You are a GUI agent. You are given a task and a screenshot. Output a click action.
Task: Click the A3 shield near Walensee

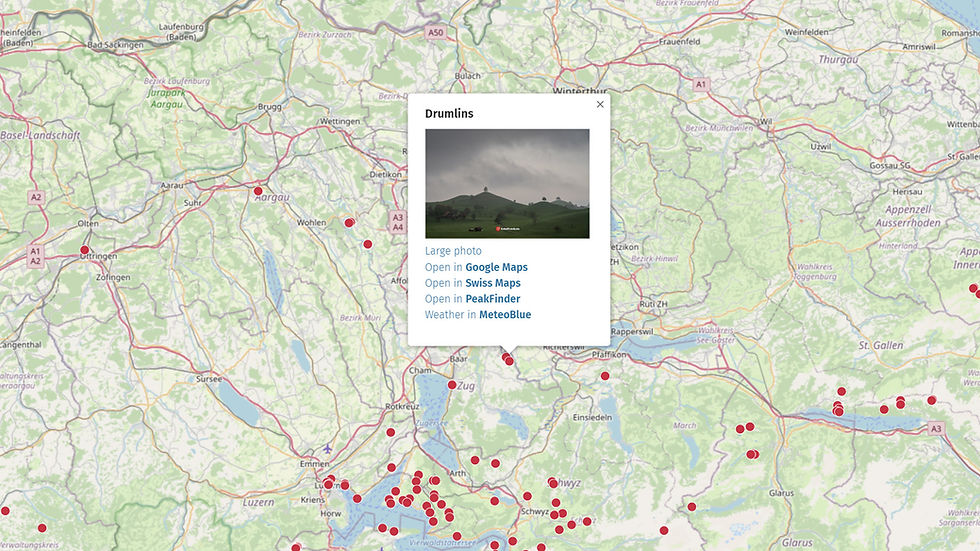pos(936,429)
